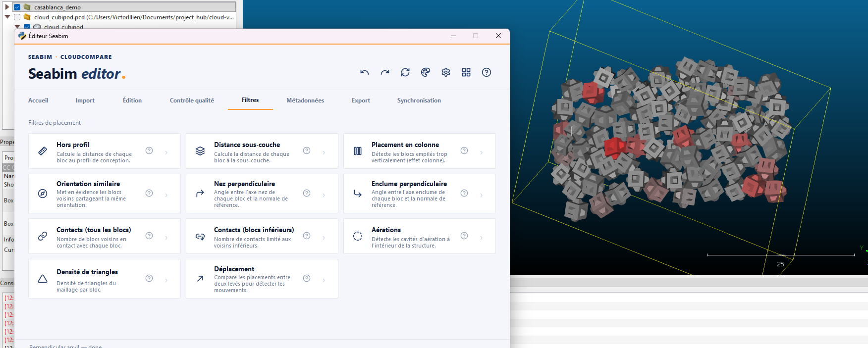
Task: Show help for Nez perpendiculaire filter
Action: 307,193
